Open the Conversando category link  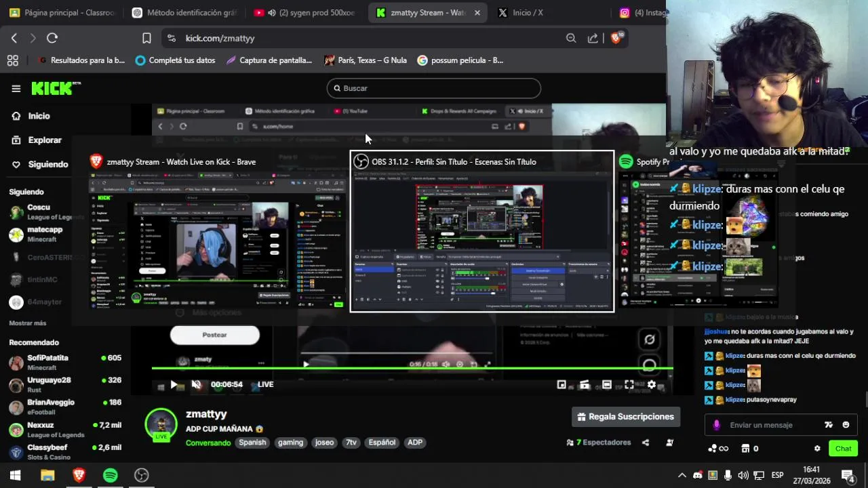point(208,443)
